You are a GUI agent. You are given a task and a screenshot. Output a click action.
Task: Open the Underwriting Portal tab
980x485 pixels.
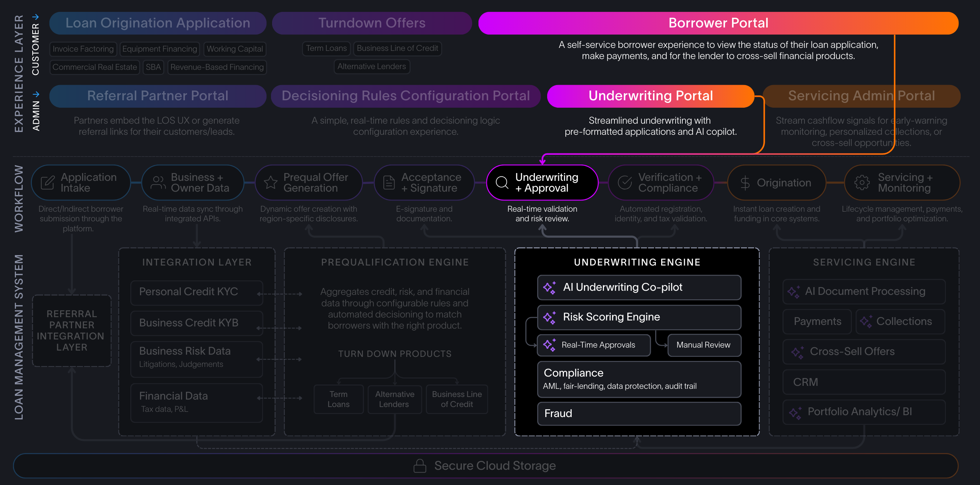pyautogui.click(x=650, y=95)
